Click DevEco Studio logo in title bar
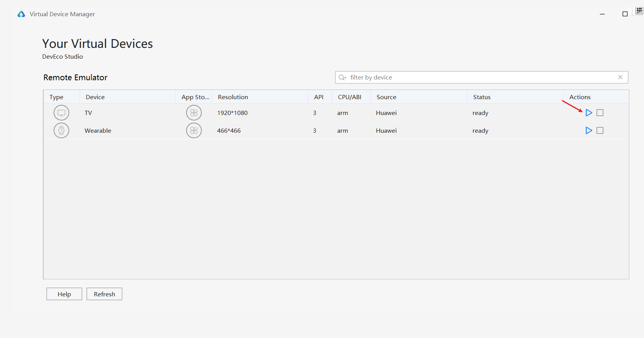The height and width of the screenshot is (338, 644). [21, 14]
